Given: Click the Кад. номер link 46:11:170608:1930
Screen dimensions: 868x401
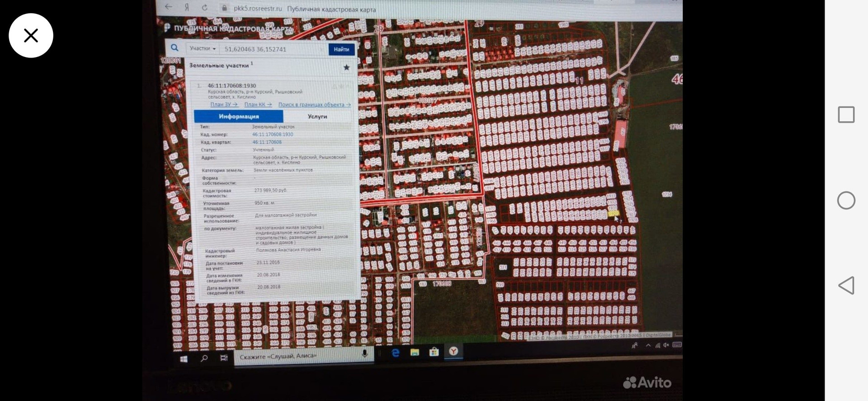Looking at the screenshot, I should (273, 134).
